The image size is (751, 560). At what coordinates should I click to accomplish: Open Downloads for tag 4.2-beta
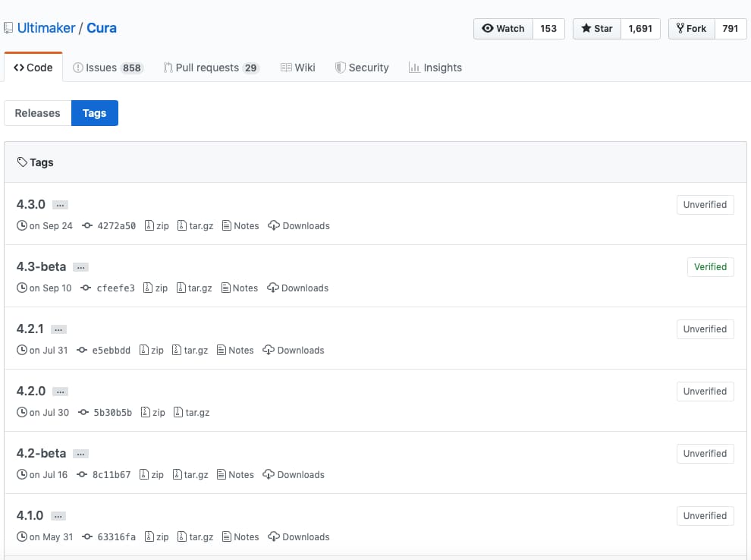coord(294,475)
